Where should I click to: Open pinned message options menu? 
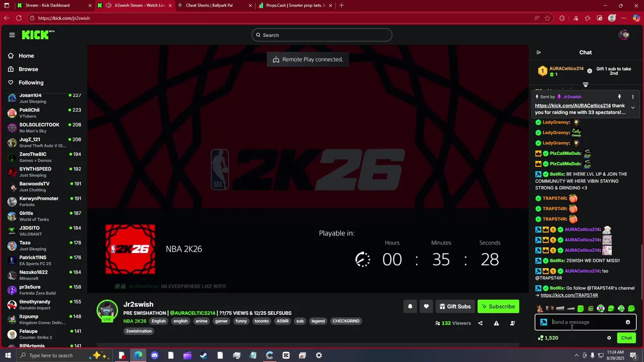633,97
